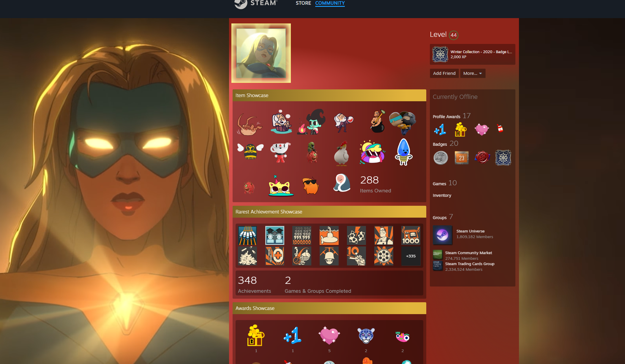Screen dimensions: 625x364
Task: Click the profile avatar image
Action: point(261,53)
